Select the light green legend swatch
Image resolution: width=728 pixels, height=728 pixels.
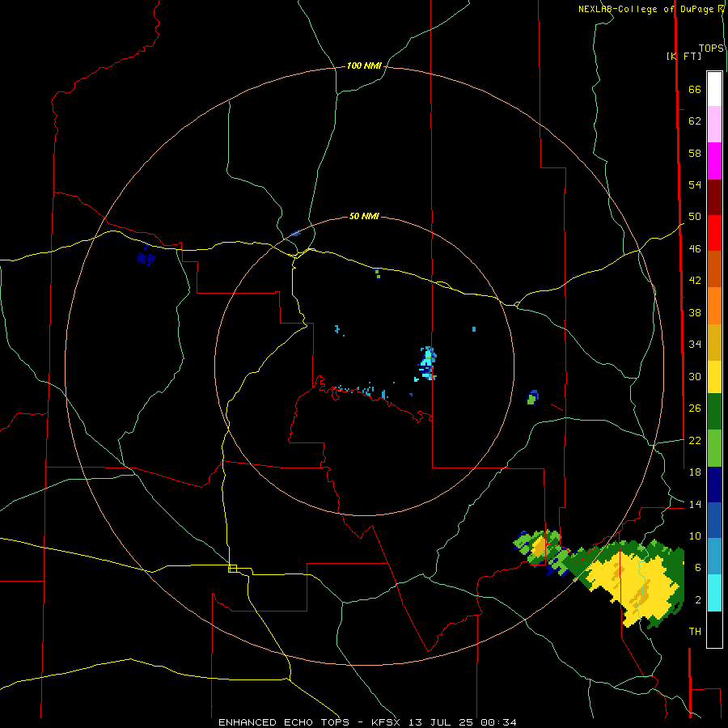point(714,448)
